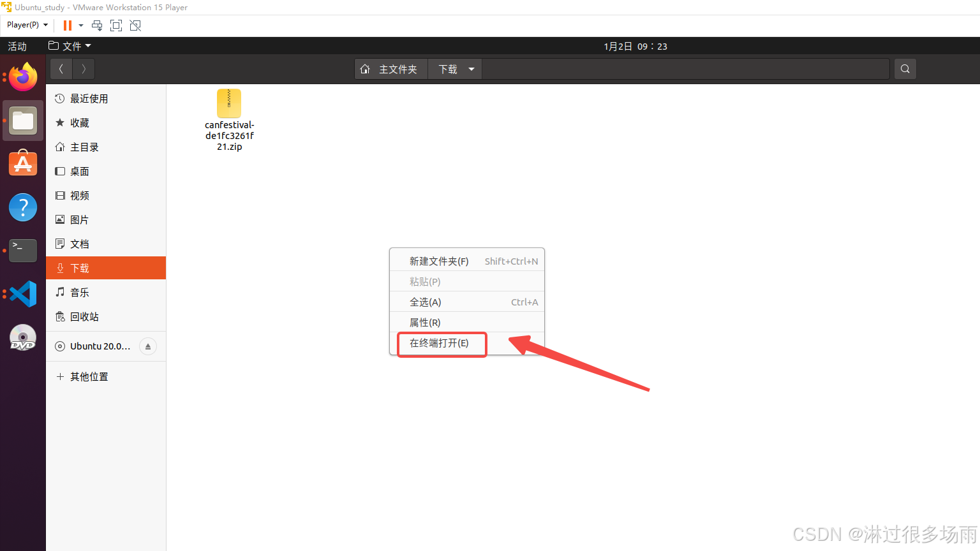980x551 pixels.
Task: Choose Select All (全选) from context menu
Action: coord(467,302)
